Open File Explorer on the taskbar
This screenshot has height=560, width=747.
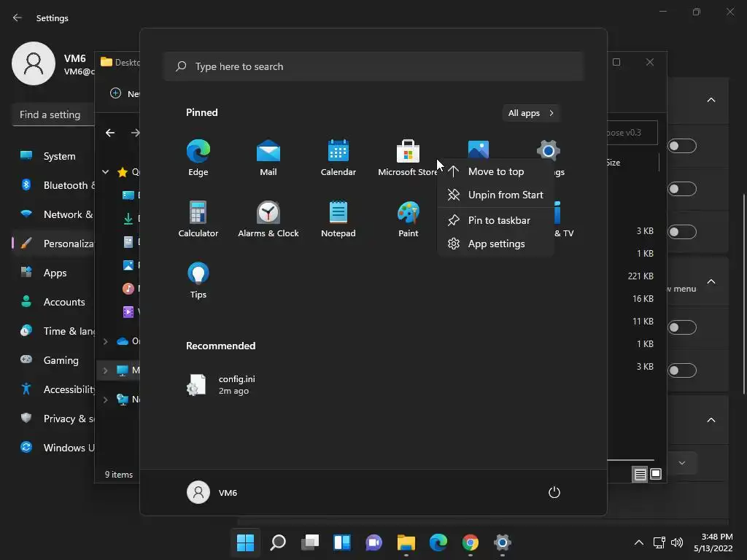406,542
